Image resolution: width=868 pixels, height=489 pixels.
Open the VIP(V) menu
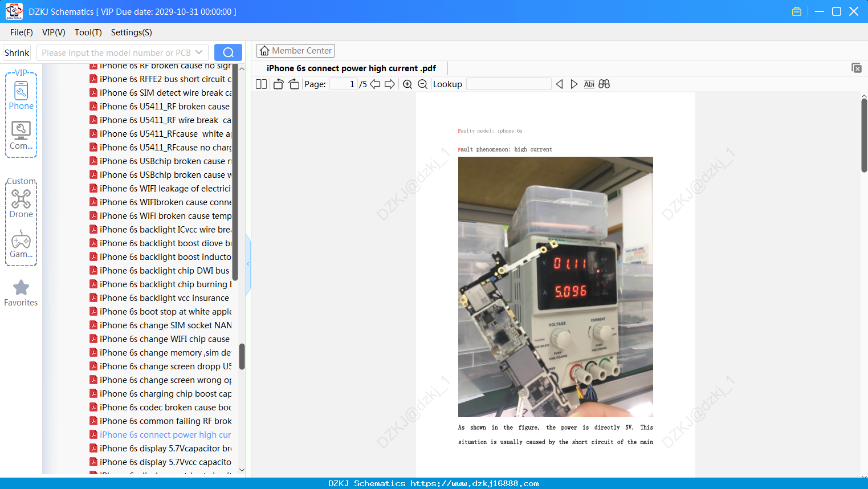coord(54,32)
